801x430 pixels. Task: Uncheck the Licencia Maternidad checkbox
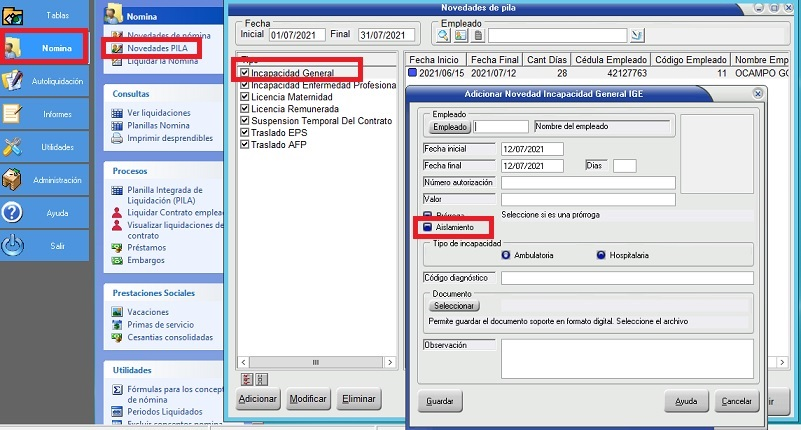tap(245, 98)
